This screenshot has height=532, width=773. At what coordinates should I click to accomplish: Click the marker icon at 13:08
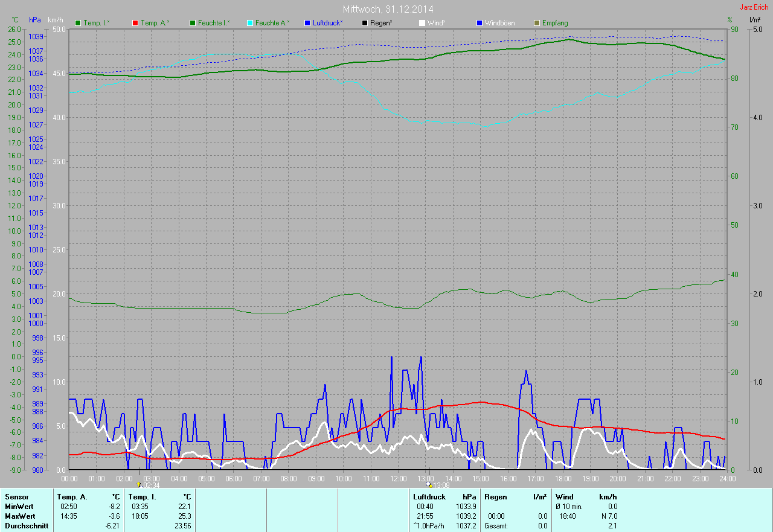(x=429, y=484)
